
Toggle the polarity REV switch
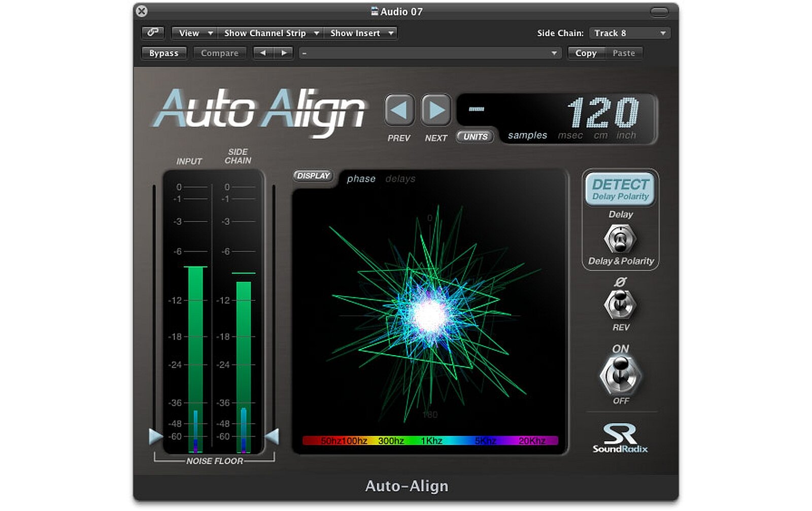tap(620, 304)
